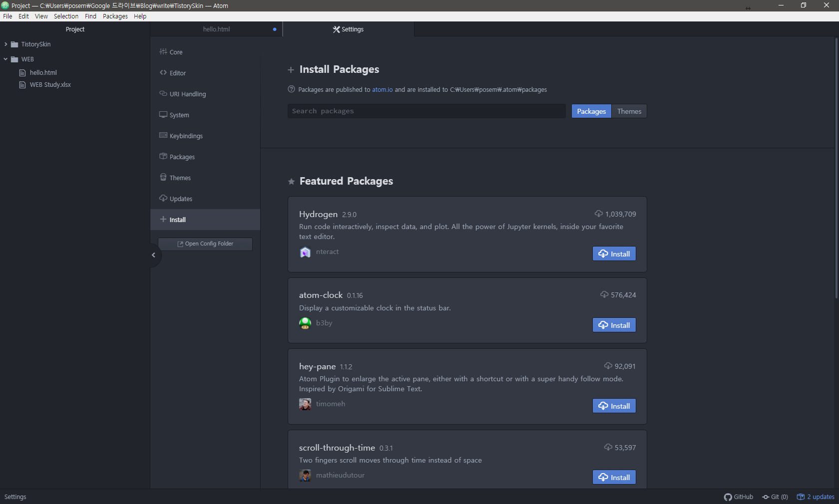This screenshot has height=504, width=839.
Task: Open Editor settings section
Action: click(x=205, y=73)
